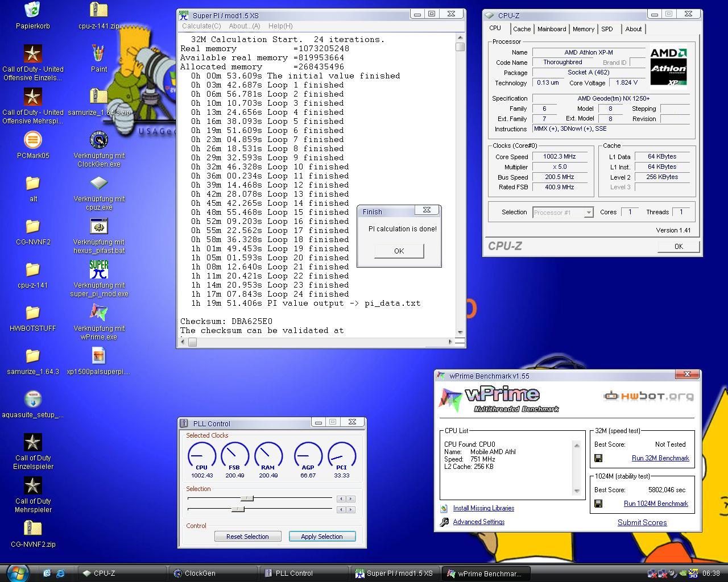Screen dimensions: 728x582
Task: Click Reset Selection in PLL Control
Action: (247, 537)
